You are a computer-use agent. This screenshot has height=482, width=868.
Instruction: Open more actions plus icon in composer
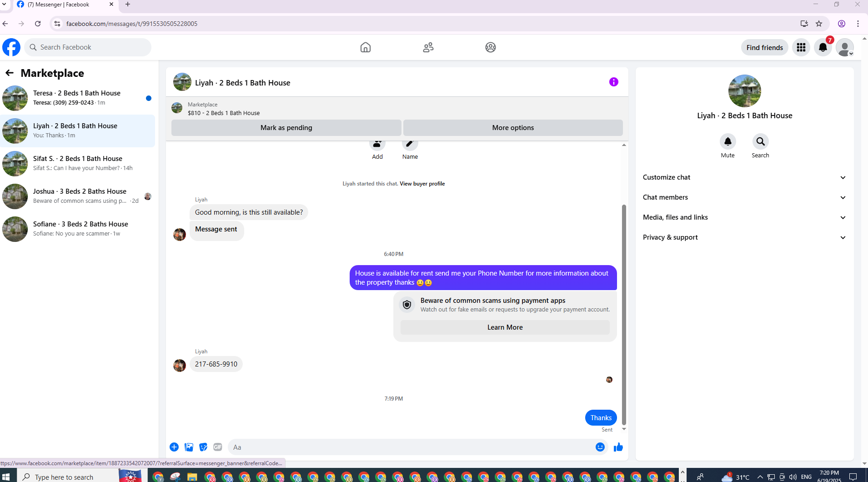pos(174,447)
